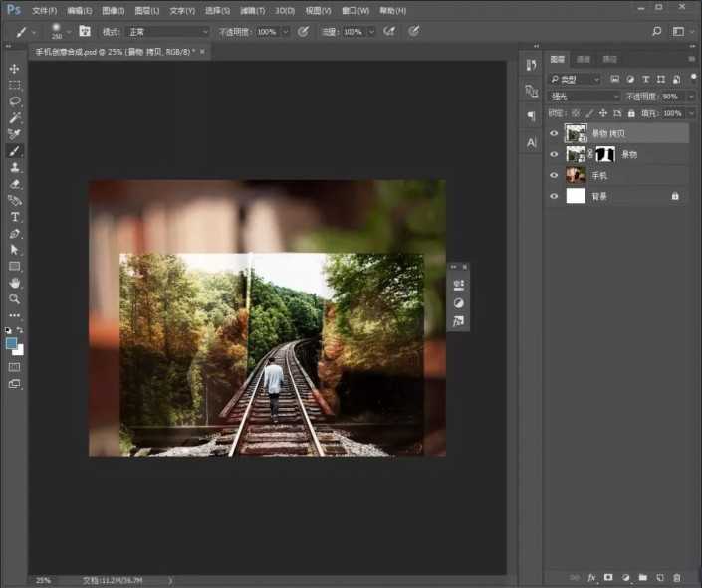Viewport: 702px width, 588px height.
Task: Select the Move tool
Action: click(x=15, y=69)
